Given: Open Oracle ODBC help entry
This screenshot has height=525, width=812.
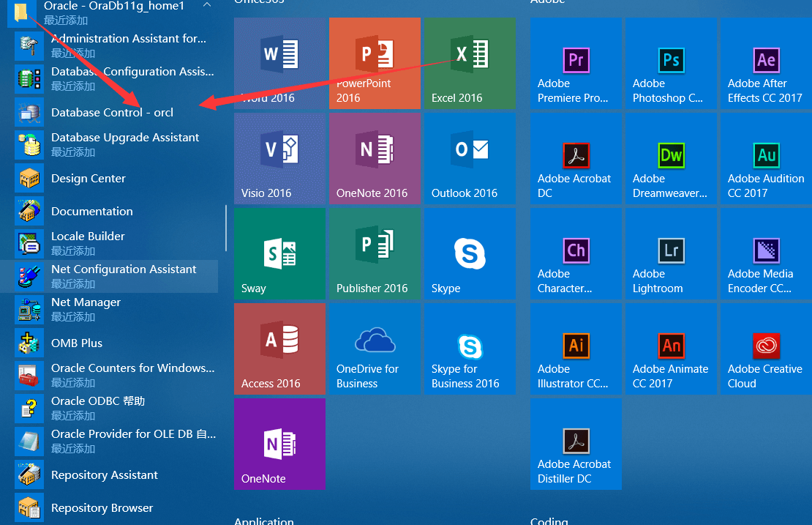Looking at the screenshot, I should 109,408.
